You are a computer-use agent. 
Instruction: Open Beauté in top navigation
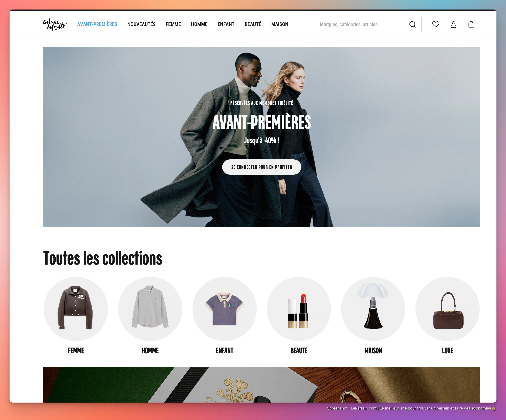[253, 24]
